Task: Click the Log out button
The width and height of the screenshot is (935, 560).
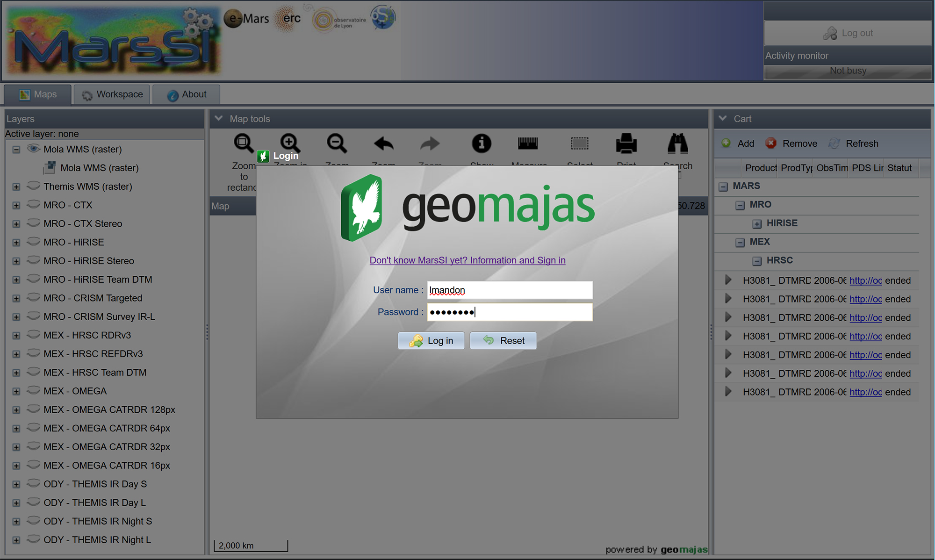Action: [x=848, y=33]
